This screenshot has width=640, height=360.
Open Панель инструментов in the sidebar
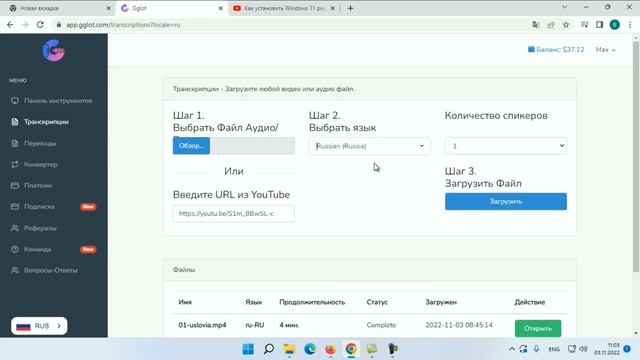(x=58, y=101)
